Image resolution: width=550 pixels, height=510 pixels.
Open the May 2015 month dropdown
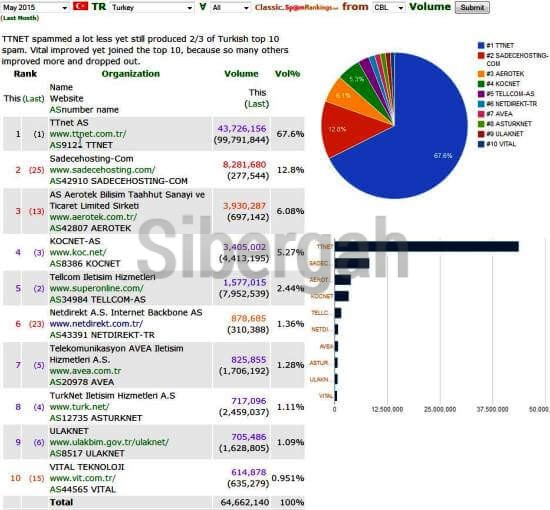(x=35, y=7)
